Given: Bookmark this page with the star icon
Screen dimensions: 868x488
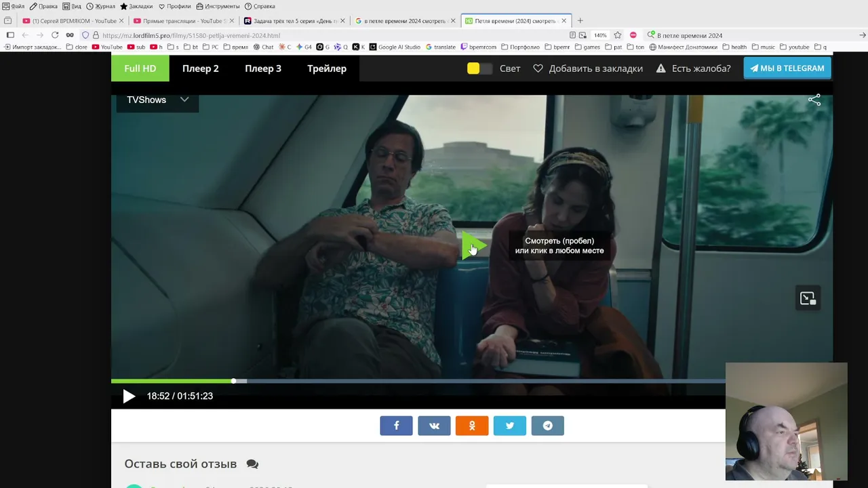Looking at the screenshot, I should 618,35.
